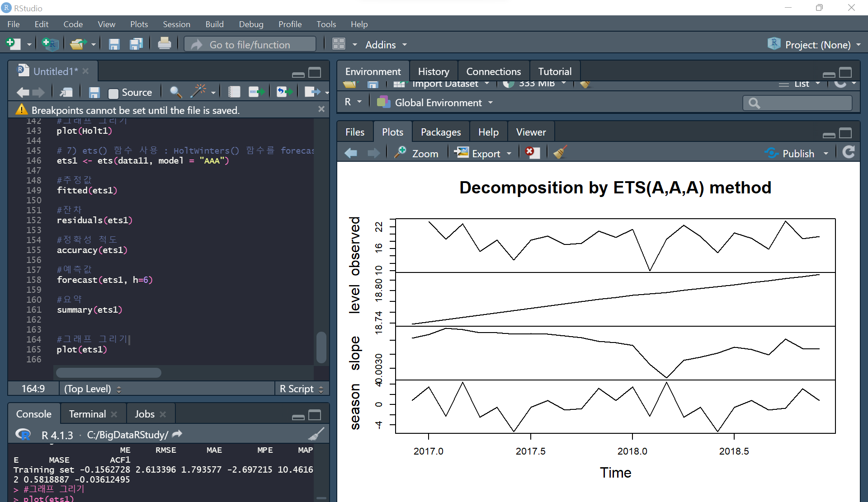Viewport: 868px width, 502px height.
Task: Click the editor horizontal scrollbar
Action: (108, 372)
